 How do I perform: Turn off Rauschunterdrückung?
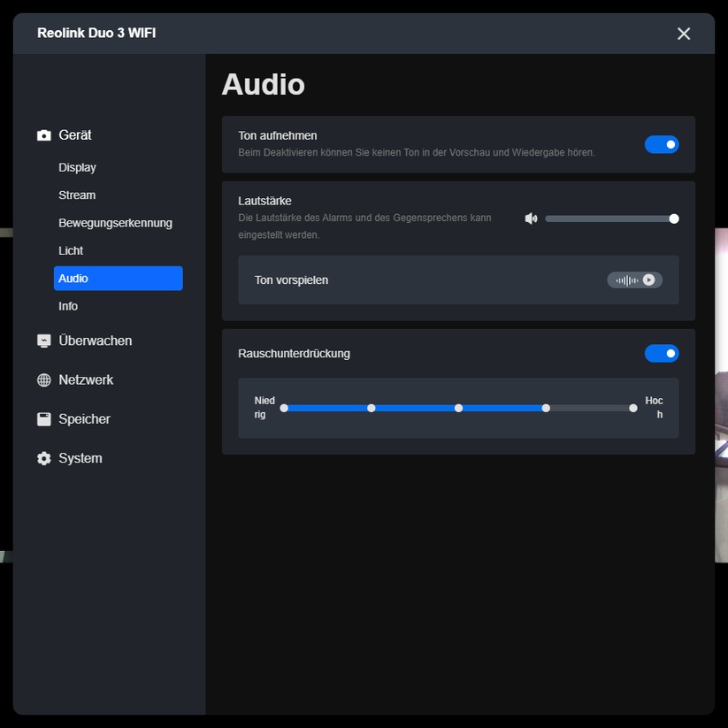click(x=662, y=353)
